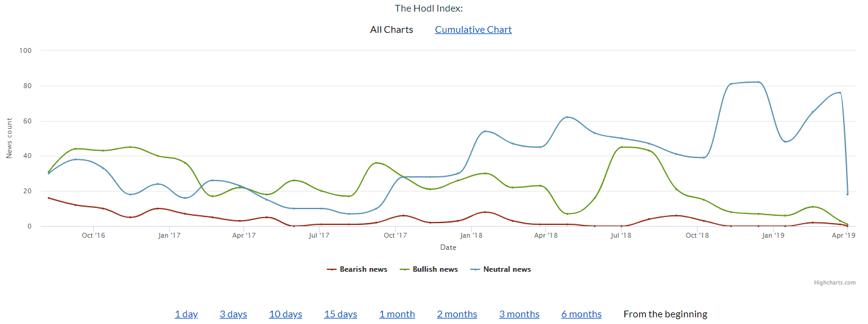Toggle Bullish news series in legend
Image resolution: width=868 pixels, height=324 pixels.
tap(435, 269)
